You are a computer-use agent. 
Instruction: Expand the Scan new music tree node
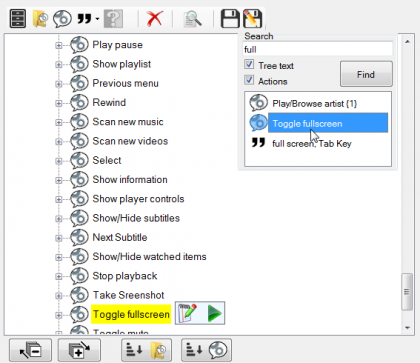click(x=59, y=122)
